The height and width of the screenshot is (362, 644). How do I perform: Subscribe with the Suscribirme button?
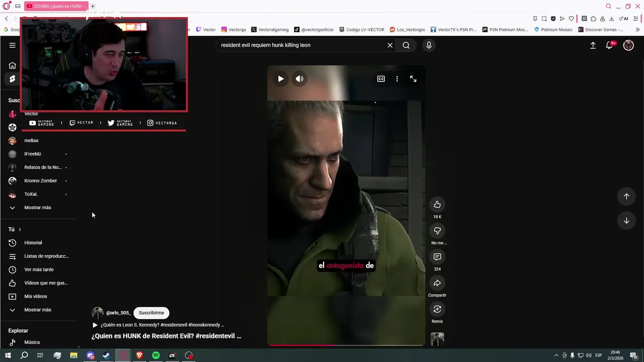(x=151, y=313)
